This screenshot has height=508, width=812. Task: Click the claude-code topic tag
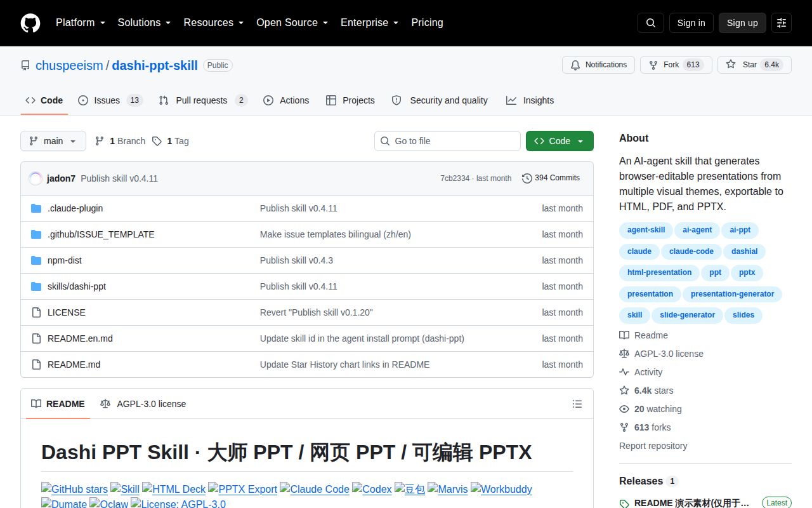[691, 251]
